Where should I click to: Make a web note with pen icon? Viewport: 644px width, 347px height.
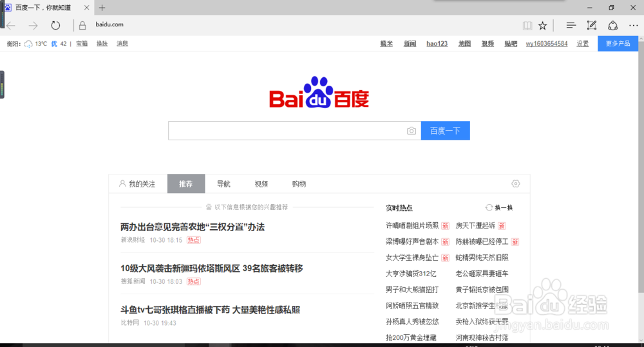coord(592,26)
